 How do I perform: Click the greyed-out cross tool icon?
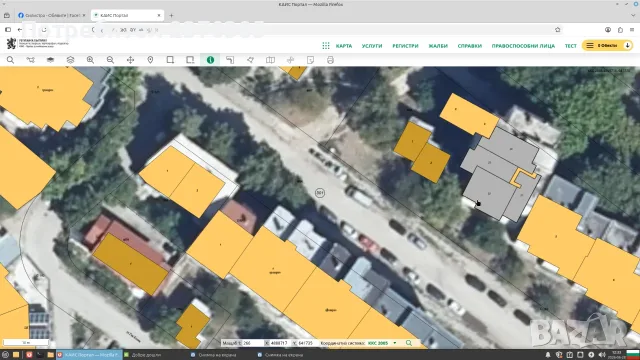[x=290, y=60]
